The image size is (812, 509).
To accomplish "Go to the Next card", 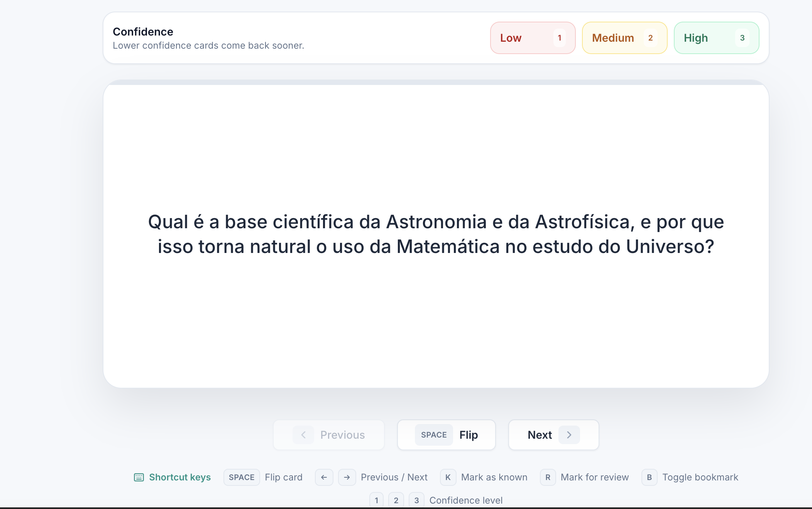I will tap(553, 435).
